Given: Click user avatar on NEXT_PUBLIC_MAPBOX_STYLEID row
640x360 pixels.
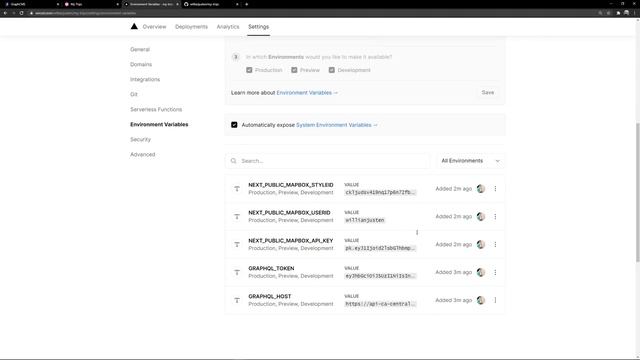Looking at the screenshot, I should (x=481, y=189).
